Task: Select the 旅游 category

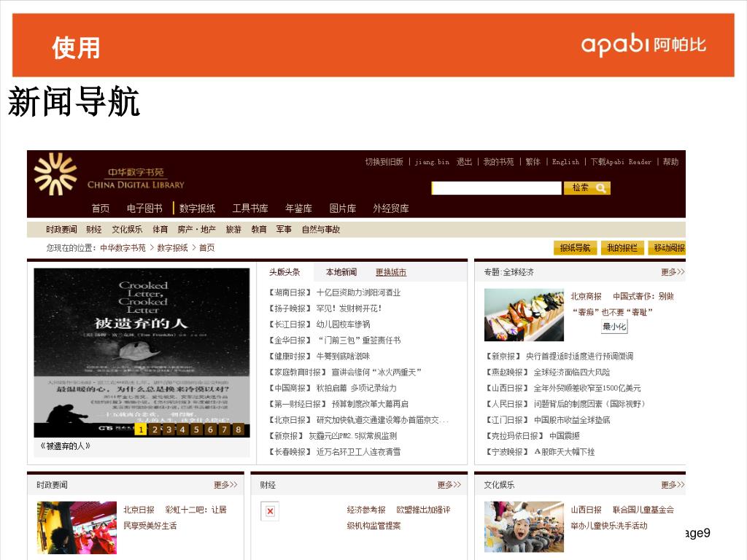Action: tap(233, 230)
